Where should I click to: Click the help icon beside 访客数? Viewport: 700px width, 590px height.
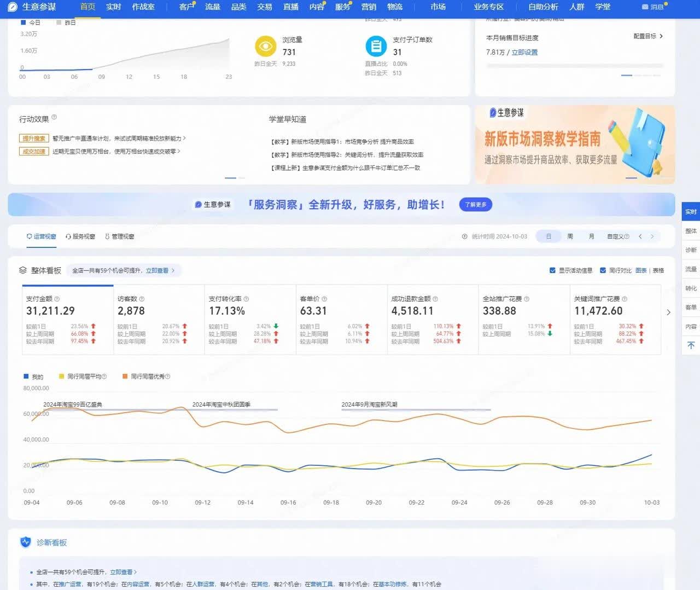point(142,299)
